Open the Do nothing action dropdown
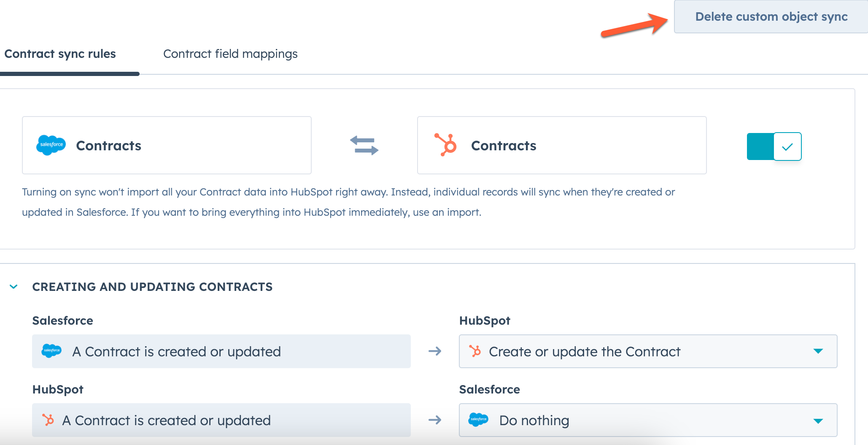Image resolution: width=868 pixels, height=445 pixels. pyautogui.click(x=817, y=420)
